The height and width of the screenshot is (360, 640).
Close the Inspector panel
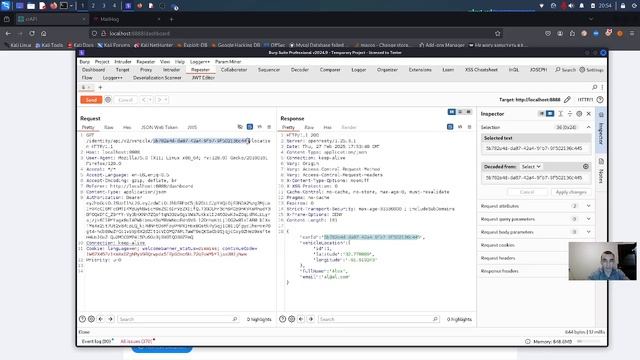[x=589, y=113]
